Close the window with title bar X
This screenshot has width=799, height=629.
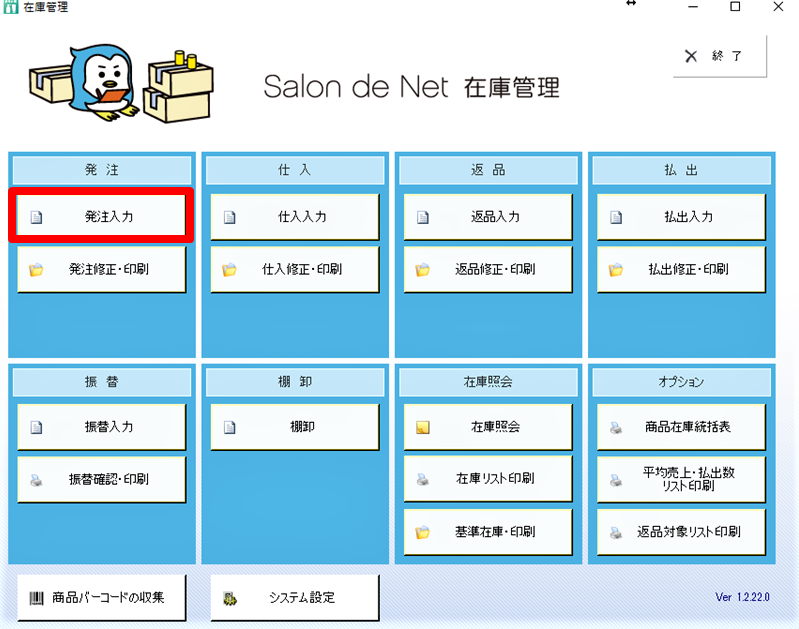point(778,7)
